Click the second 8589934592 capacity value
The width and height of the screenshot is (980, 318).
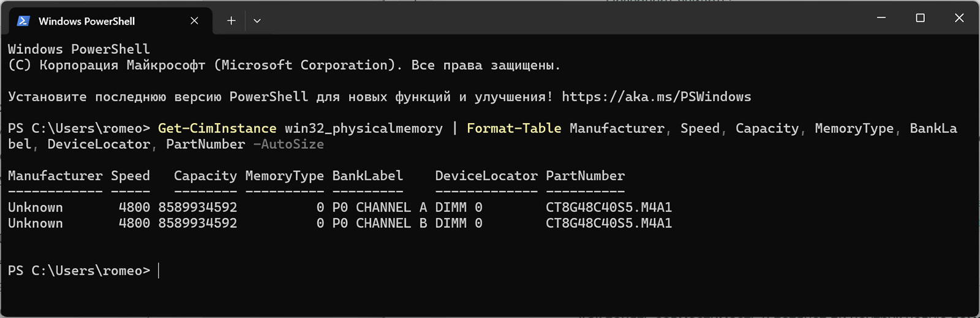point(197,224)
